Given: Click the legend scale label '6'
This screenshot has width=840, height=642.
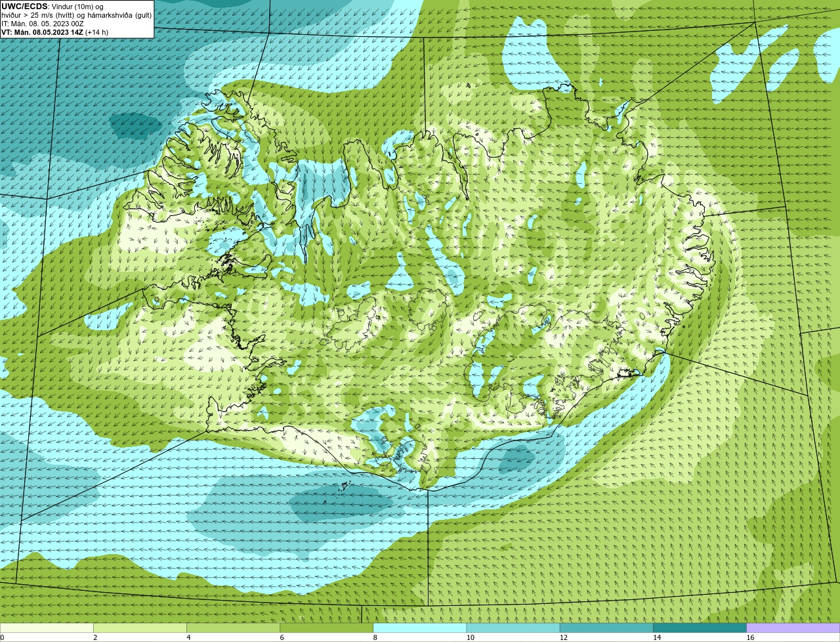Looking at the screenshot, I should pyautogui.click(x=282, y=637).
